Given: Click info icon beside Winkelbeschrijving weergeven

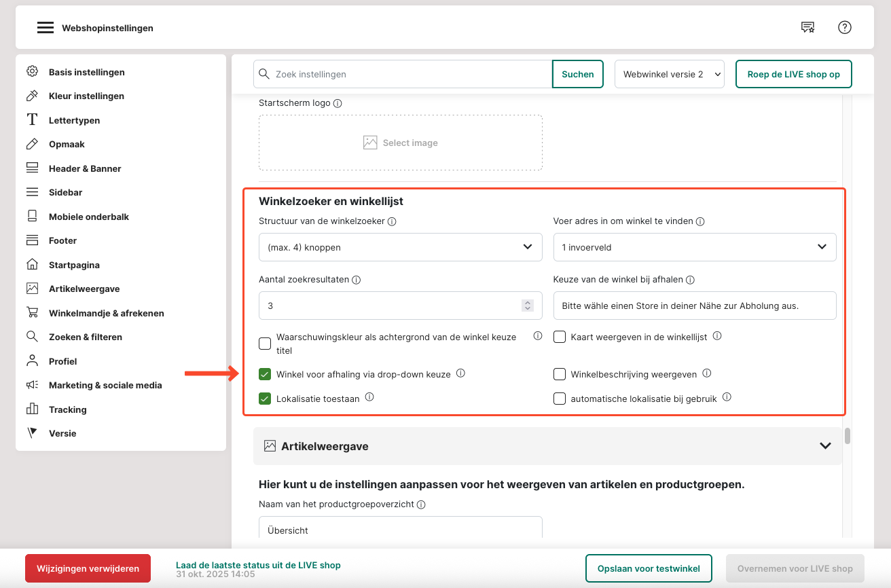Looking at the screenshot, I should pos(707,373).
